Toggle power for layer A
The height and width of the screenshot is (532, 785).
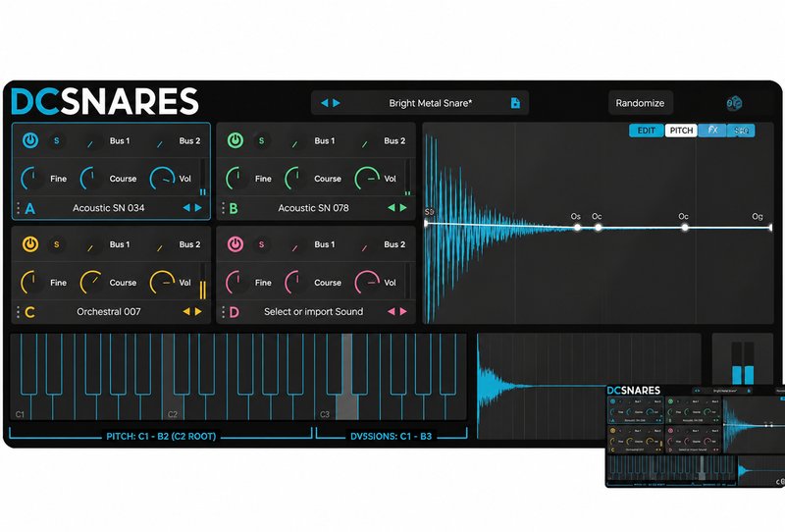pyautogui.click(x=30, y=140)
